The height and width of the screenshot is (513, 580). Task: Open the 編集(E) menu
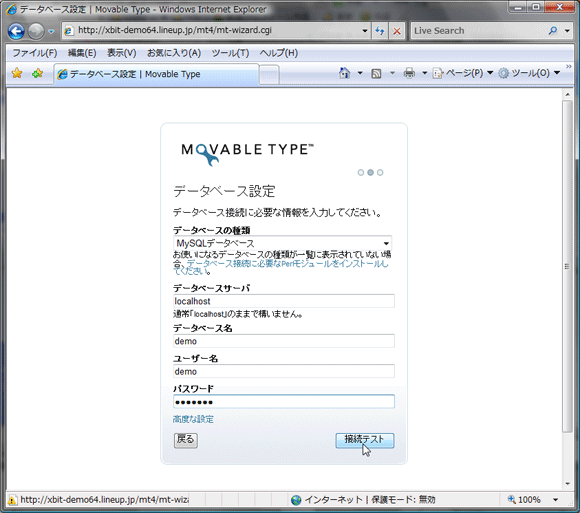coord(82,53)
